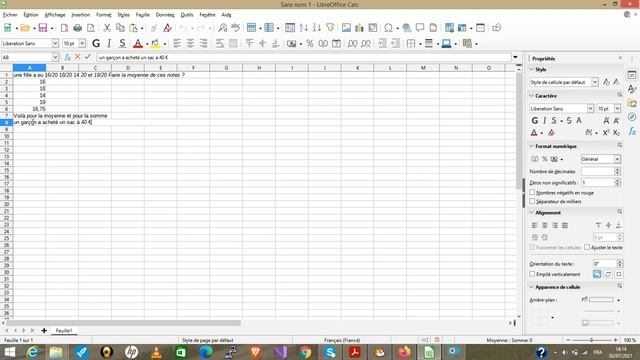The image size is (640, 360).
Task: Collapse the Alignement section
Action: tap(532, 212)
